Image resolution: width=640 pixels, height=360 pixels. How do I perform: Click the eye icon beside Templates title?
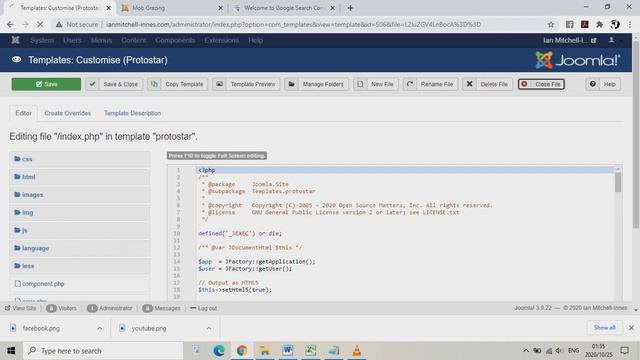click(16, 60)
